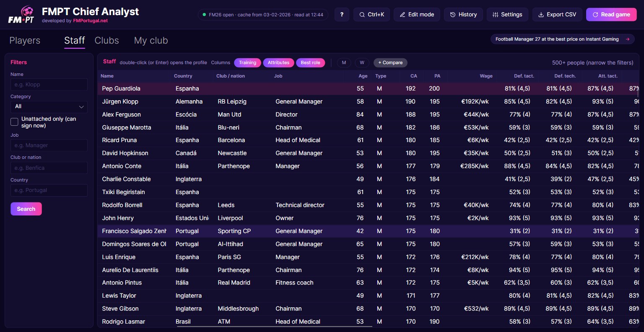The width and height of the screenshot is (644, 332).
Task: Select the Pep Guardiola row name
Action: [121, 88]
